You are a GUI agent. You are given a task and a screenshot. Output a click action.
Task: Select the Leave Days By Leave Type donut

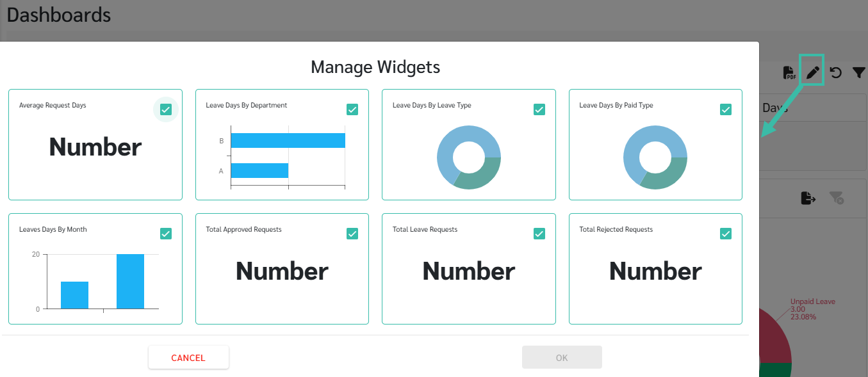point(468,157)
